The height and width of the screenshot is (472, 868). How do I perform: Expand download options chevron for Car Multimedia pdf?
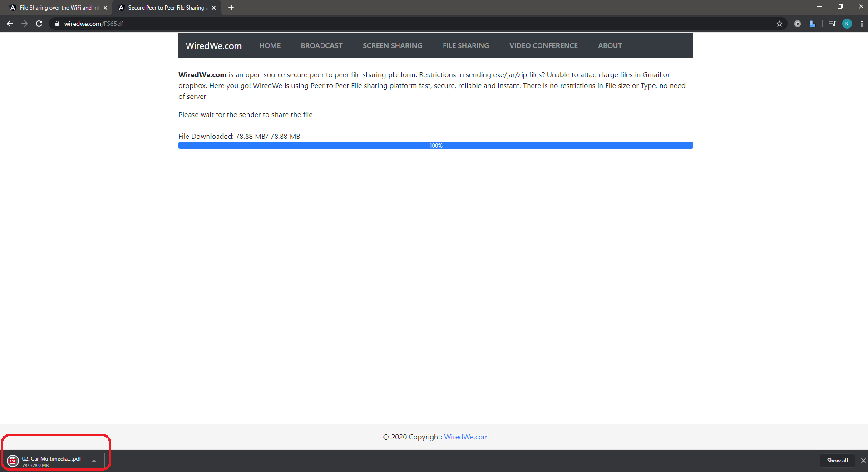click(x=94, y=461)
